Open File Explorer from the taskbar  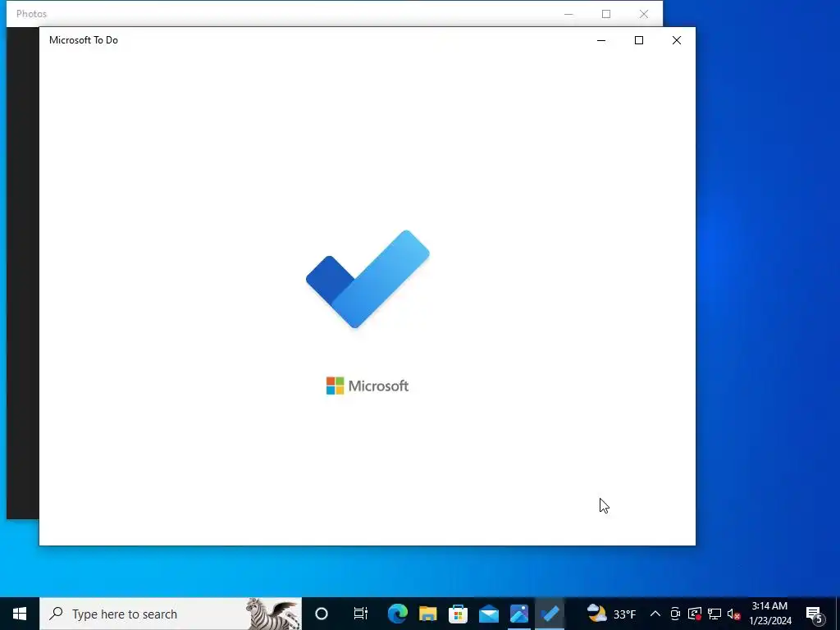(x=427, y=614)
